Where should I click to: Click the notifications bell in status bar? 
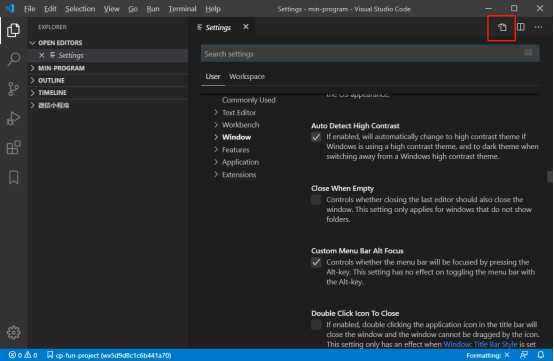tap(541, 355)
